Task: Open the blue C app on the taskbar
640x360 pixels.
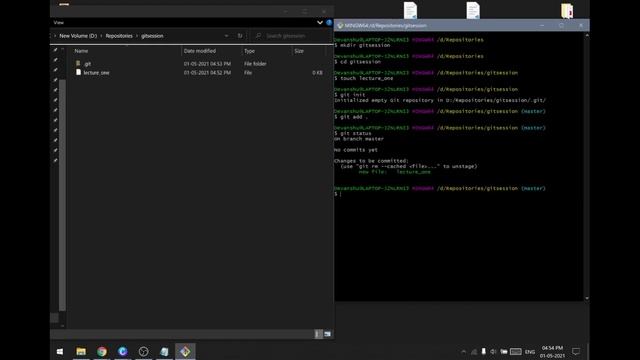Action: tap(122, 351)
